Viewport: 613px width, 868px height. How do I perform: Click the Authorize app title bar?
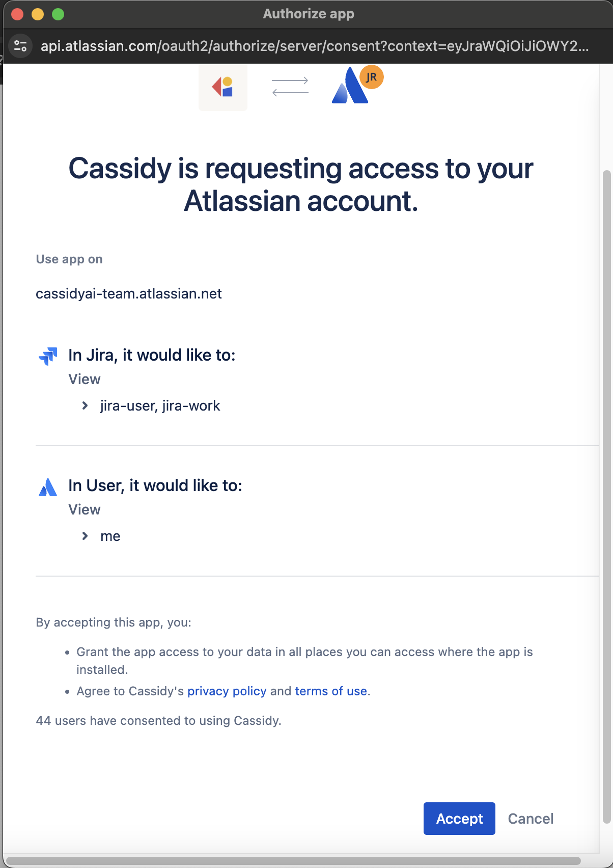(308, 14)
